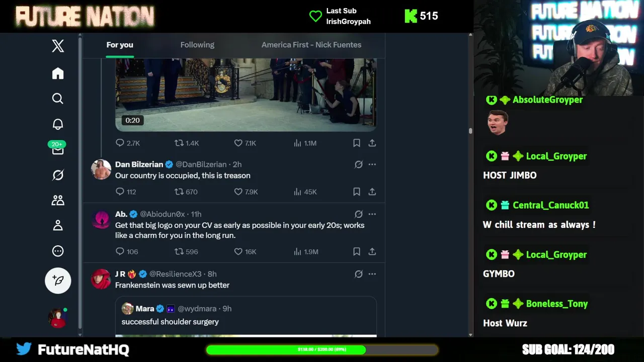Bookmark the video post
Image resolution: width=644 pixels, height=362 pixels.
pos(357,143)
